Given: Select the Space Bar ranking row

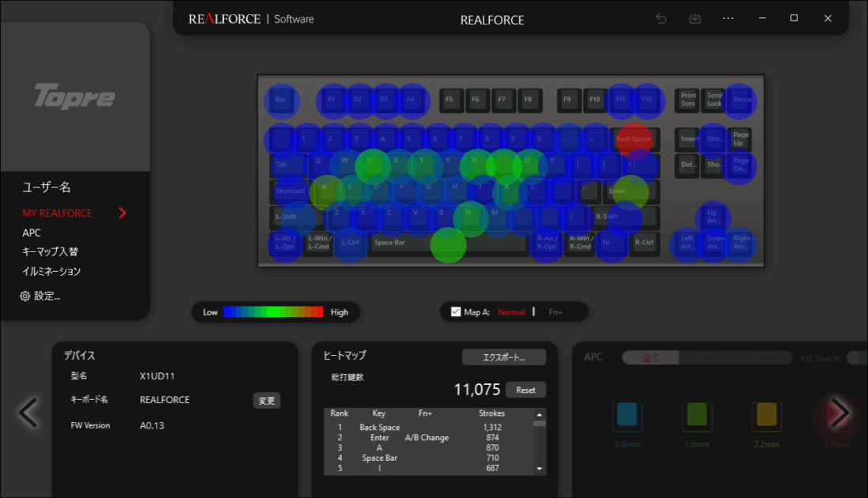Looking at the screenshot, I should point(429,458).
